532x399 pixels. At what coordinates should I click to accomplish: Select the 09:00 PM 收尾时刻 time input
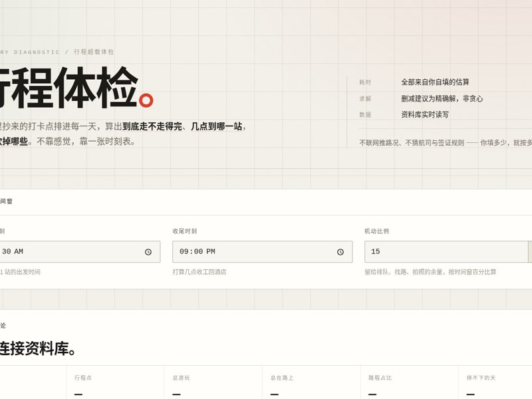tap(262, 252)
